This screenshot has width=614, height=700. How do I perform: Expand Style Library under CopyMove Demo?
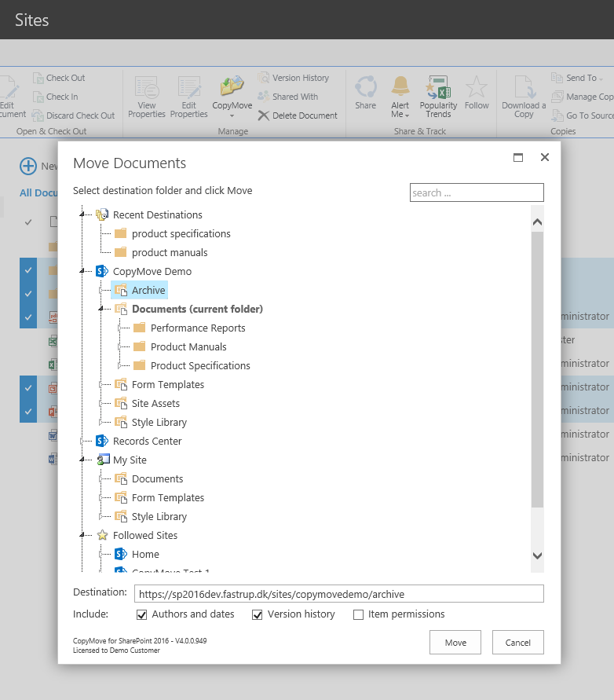point(101,422)
